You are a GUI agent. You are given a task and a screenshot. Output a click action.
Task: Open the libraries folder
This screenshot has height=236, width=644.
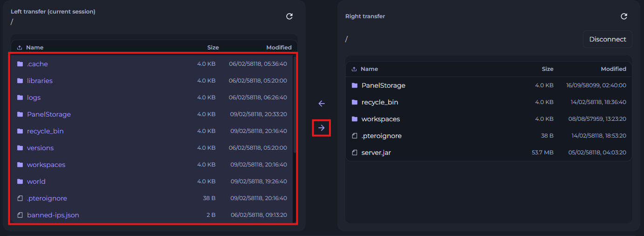(40, 81)
